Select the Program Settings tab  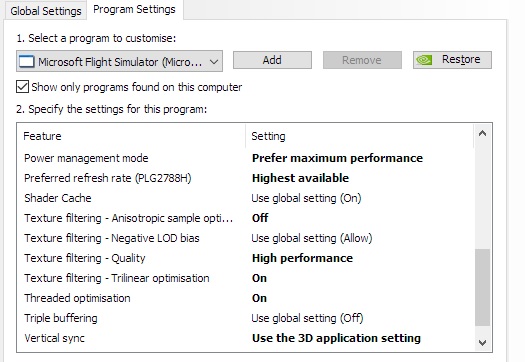point(134,9)
